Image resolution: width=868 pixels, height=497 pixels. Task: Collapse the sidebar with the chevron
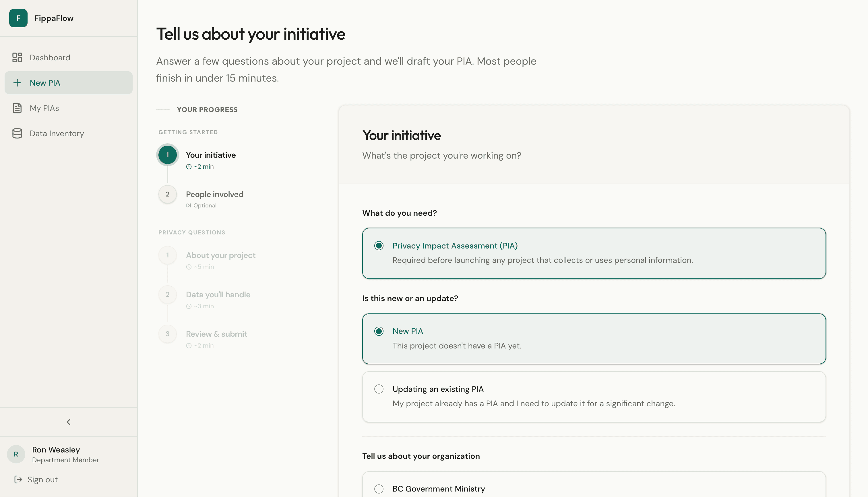click(x=69, y=422)
